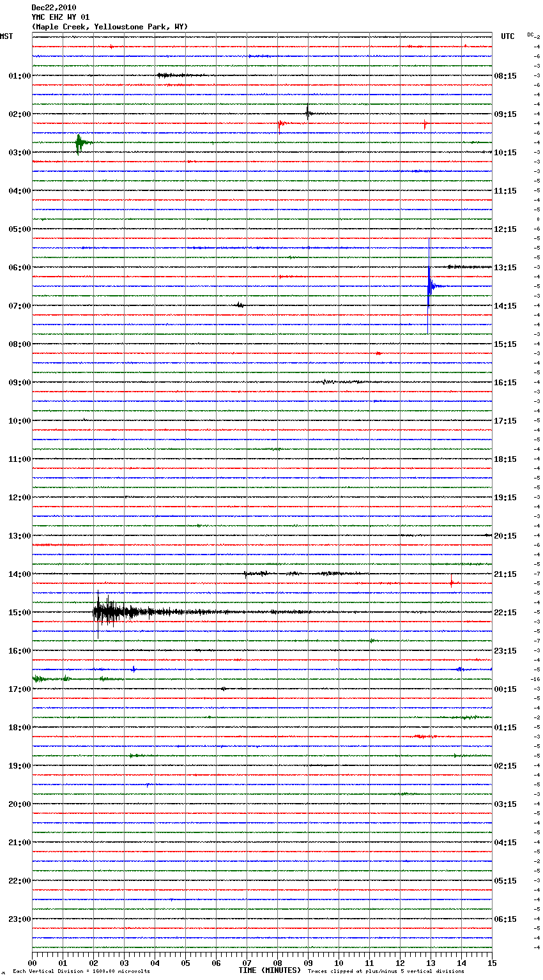Select the 02:00 MST row label
The height and width of the screenshot is (980, 543).
pyautogui.click(x=19, y=114)
